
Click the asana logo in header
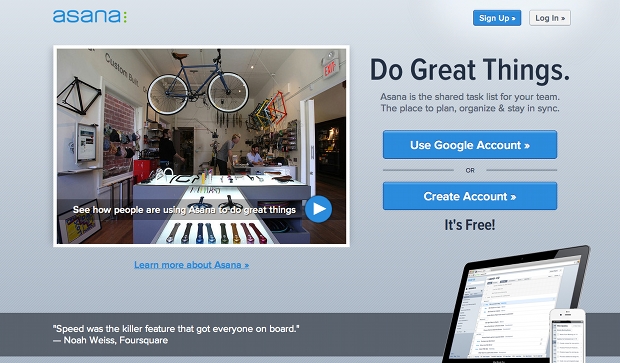coord(90,16)
